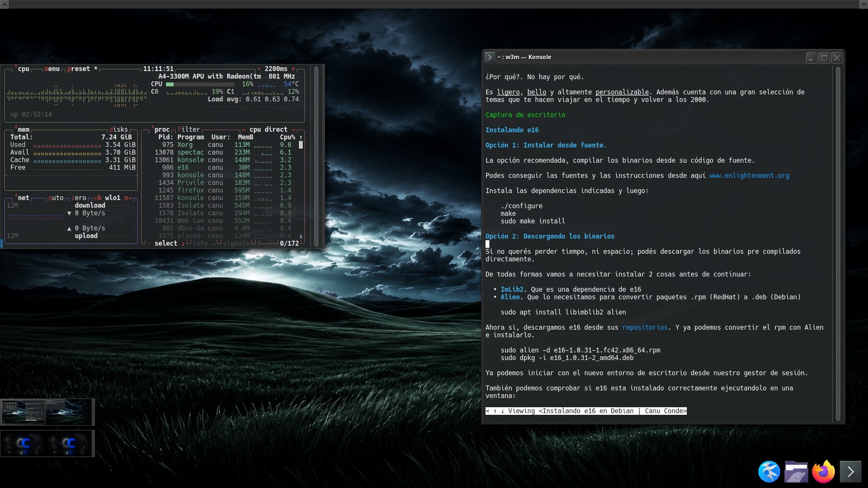Click the 'sudo make install' command line

click(x=533, y=221)
